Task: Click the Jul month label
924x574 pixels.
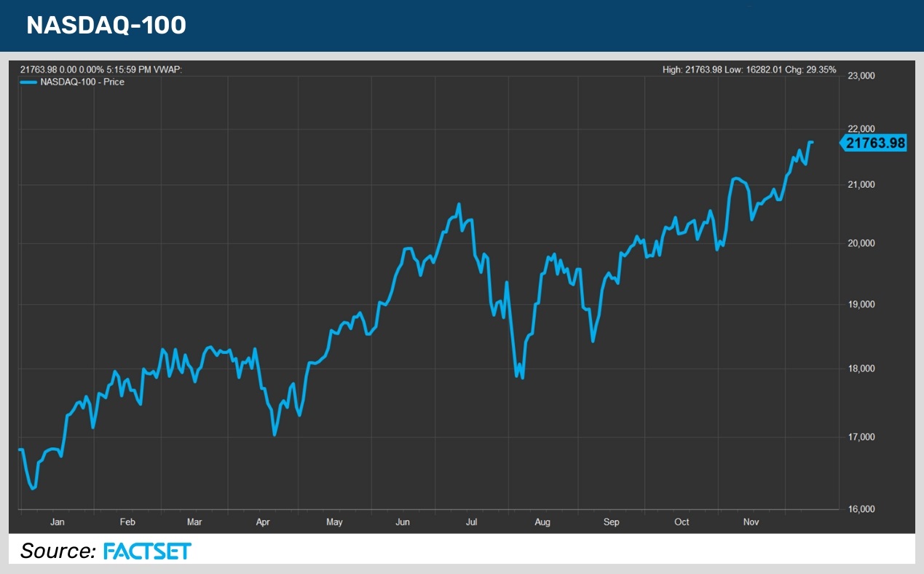Action: 472,522
